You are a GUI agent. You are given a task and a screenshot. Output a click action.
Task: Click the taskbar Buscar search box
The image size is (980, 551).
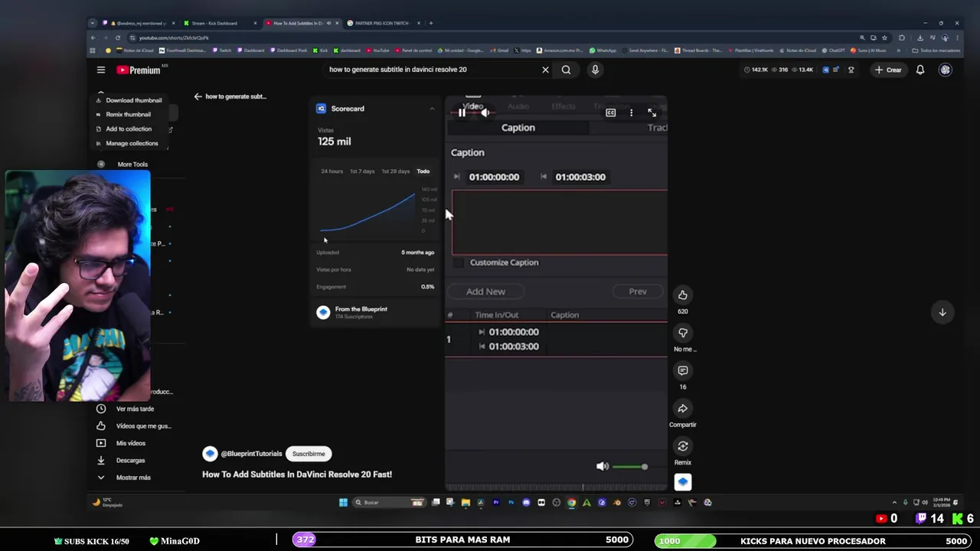(x=389, y=503)
